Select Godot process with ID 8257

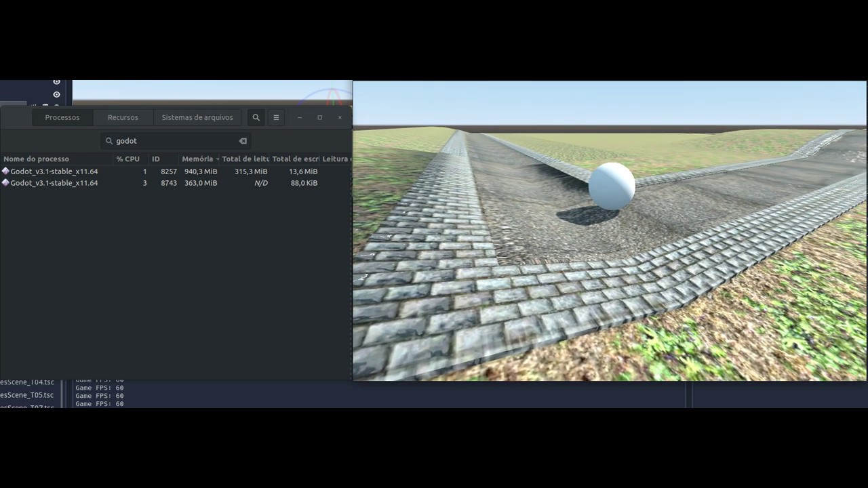point(176,171)
